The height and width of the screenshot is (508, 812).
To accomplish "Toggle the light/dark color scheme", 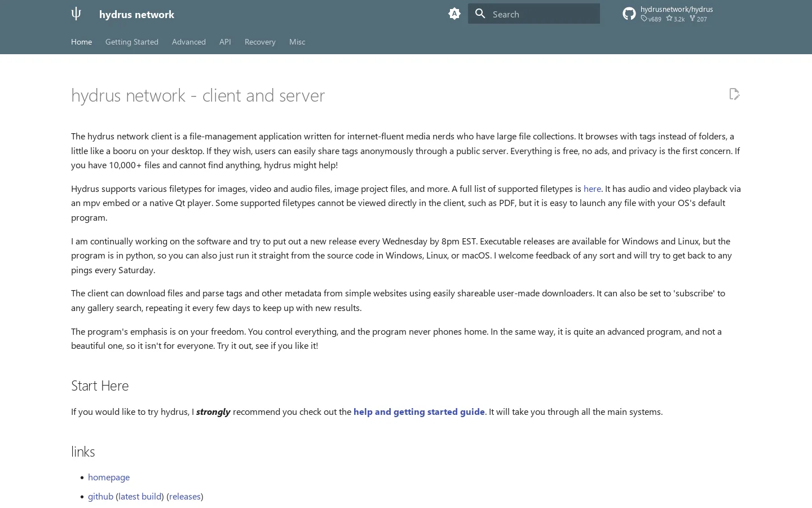I will (x=454, y=14).
